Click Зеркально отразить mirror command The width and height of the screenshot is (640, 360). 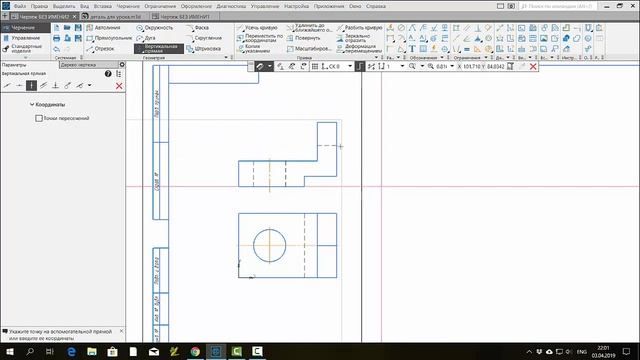point(353,38)
